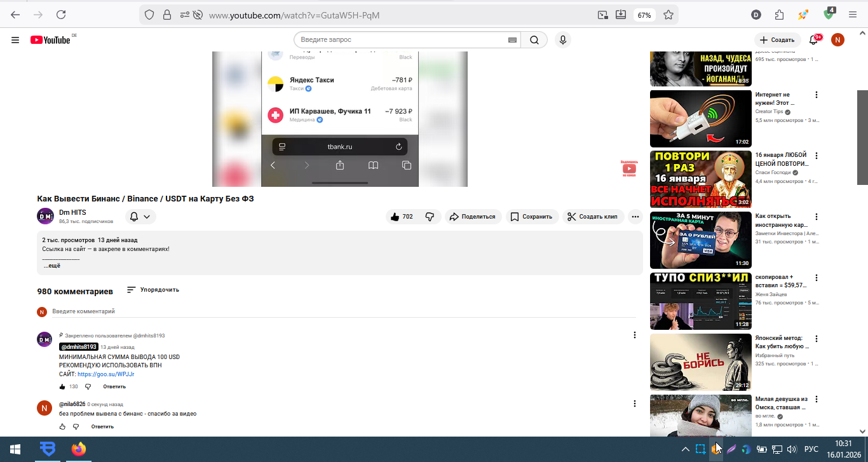Start voice search with microphone
This screenshot has width=868, height=462.
[x=562, y=40]
